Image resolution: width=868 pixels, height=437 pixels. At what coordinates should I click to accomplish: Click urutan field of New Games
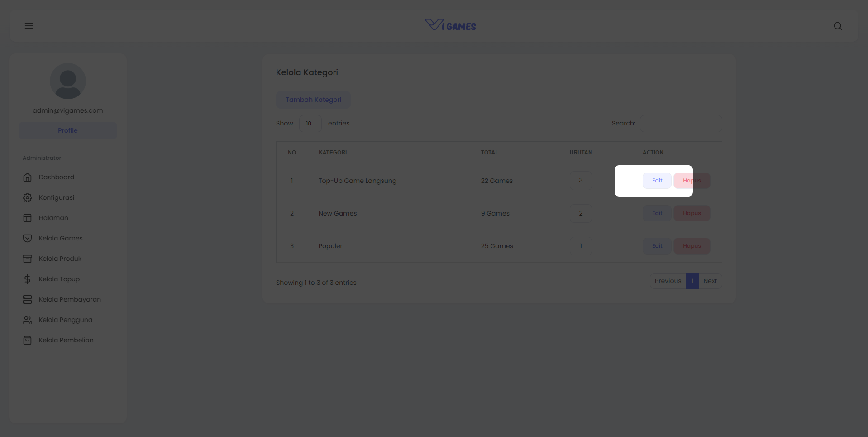581,213
